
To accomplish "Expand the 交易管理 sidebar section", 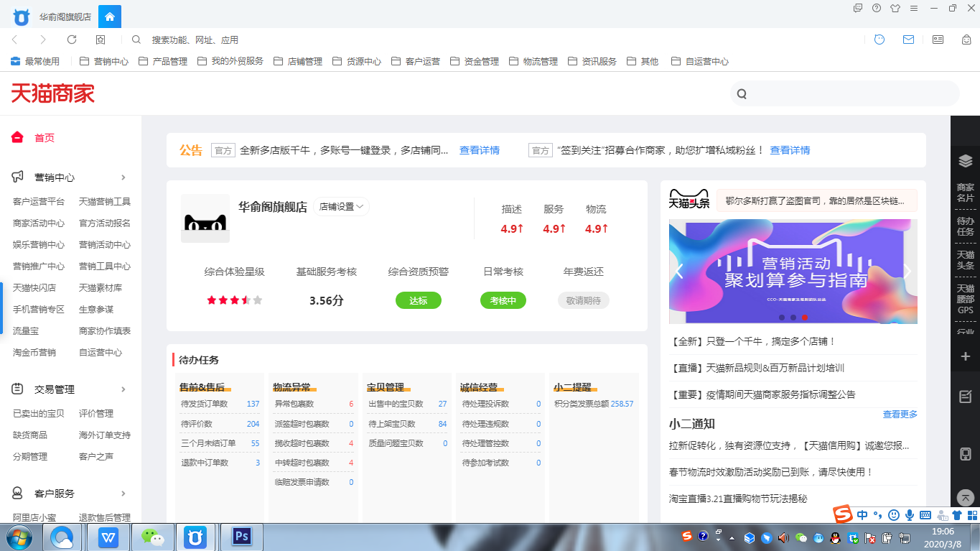I will 123,389.
